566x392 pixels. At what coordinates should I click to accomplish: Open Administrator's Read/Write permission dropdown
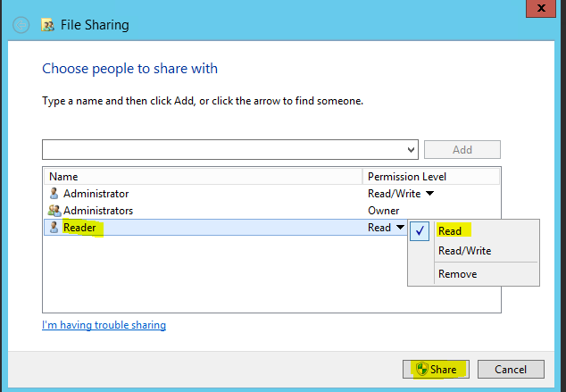pos(429,194)
